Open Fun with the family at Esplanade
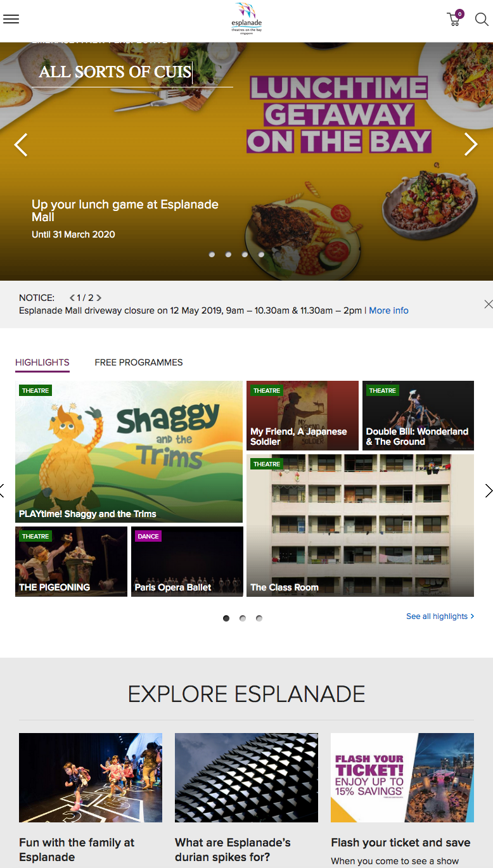 (x=77, y=850)
